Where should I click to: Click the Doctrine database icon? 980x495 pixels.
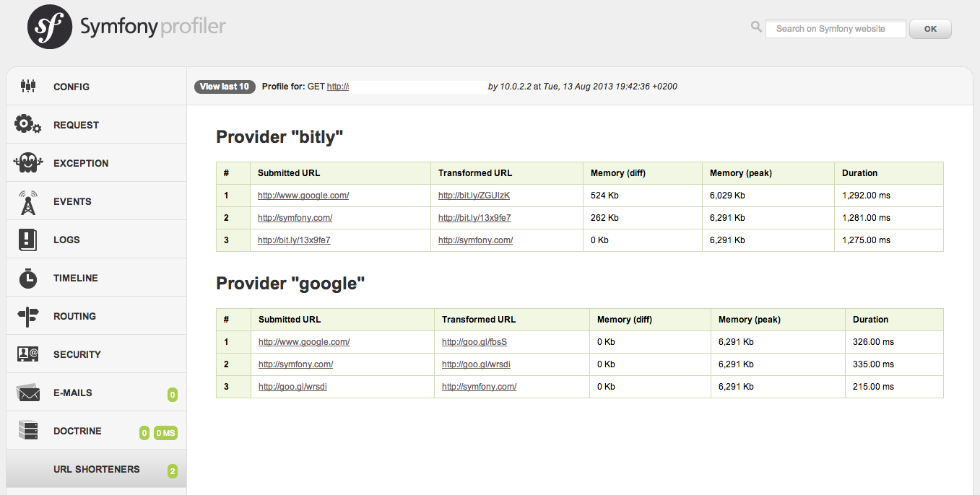pyautogui.click(x=28, y=431)
